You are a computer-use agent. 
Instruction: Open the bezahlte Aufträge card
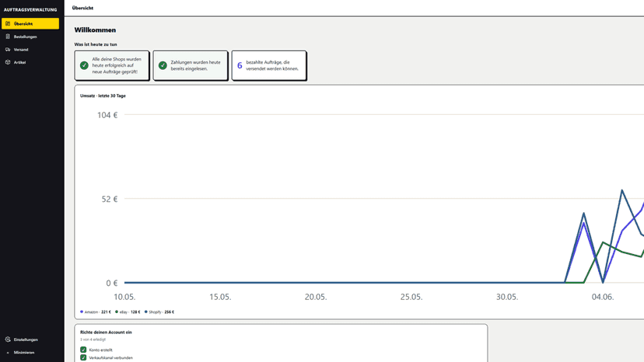(269, 66)
